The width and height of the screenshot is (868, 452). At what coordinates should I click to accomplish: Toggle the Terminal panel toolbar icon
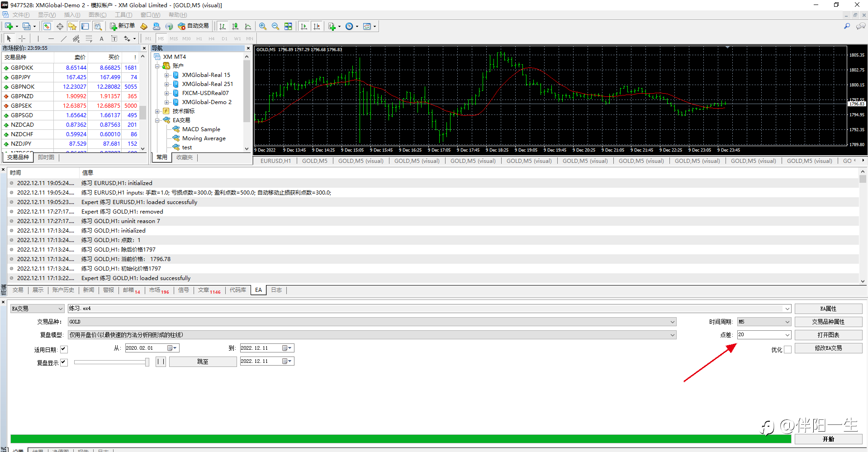pyautogui.click(x=85, y=26)
